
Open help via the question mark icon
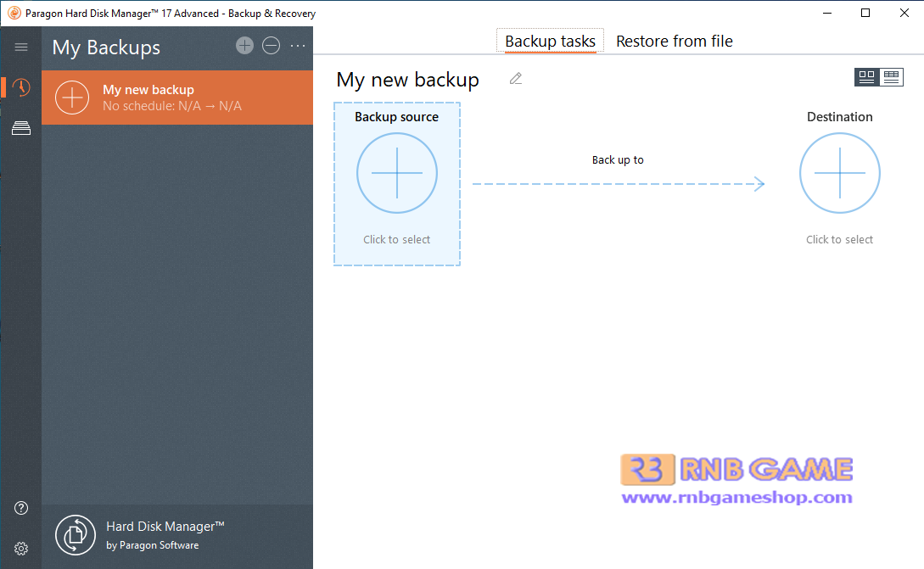coord(21,508)
